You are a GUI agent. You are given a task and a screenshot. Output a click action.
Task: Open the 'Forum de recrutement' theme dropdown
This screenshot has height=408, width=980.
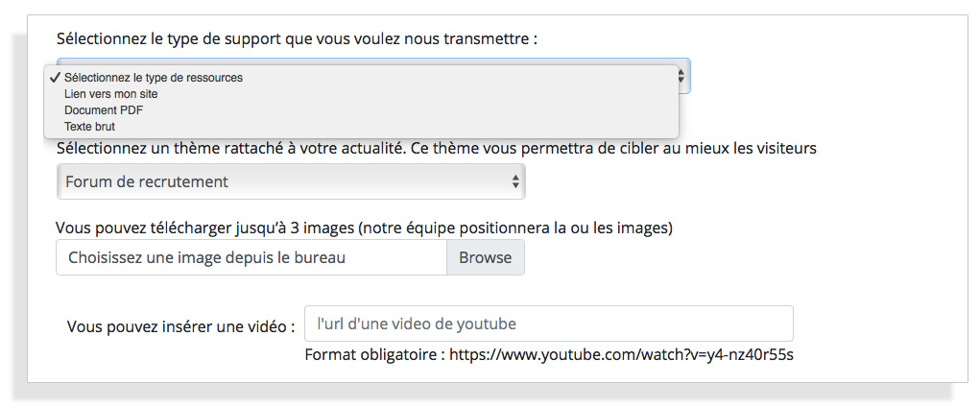(291, 181)
